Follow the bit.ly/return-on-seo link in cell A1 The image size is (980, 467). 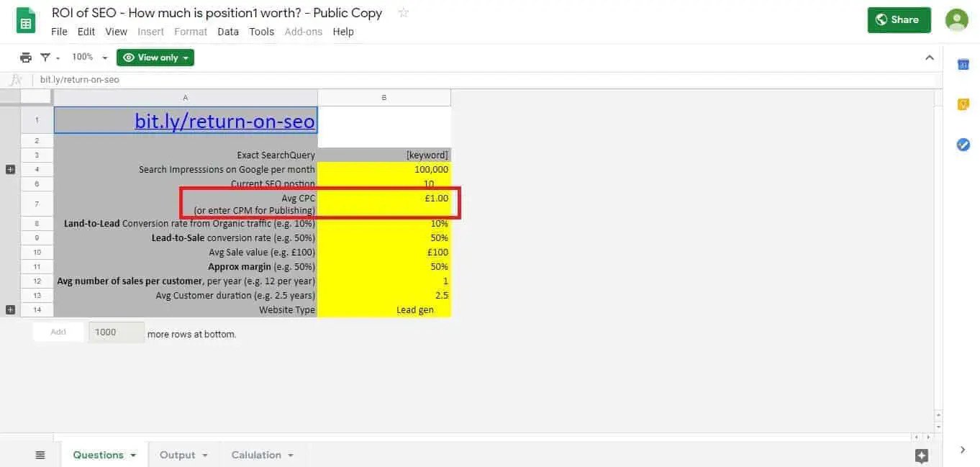pyautogui.click(x=224, y=121)
